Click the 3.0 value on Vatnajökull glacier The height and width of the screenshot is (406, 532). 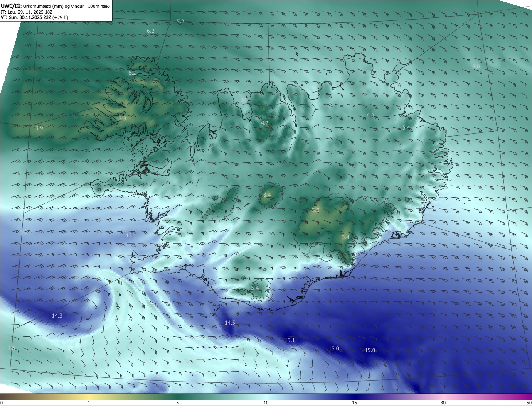click(x=315, y=210)
